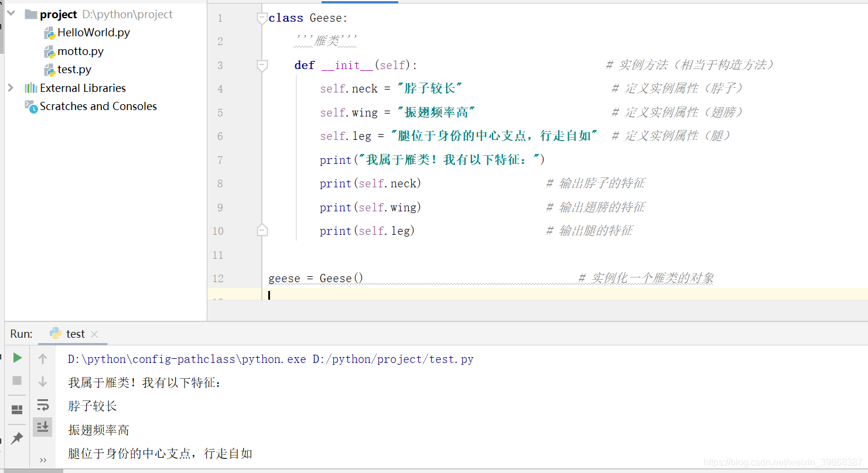
Task: Fold the Geese class at line 1
Action: pyautogui.click(x=262, y=19)
